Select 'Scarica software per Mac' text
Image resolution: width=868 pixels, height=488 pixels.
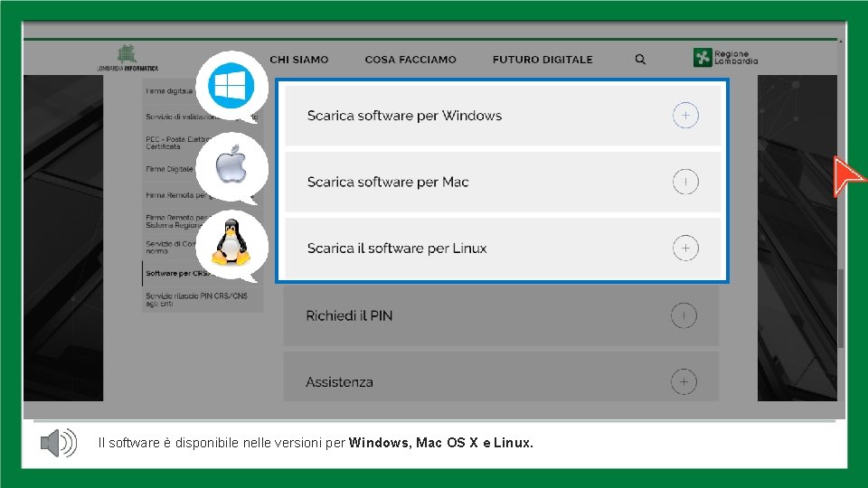(x=388, y=182)
